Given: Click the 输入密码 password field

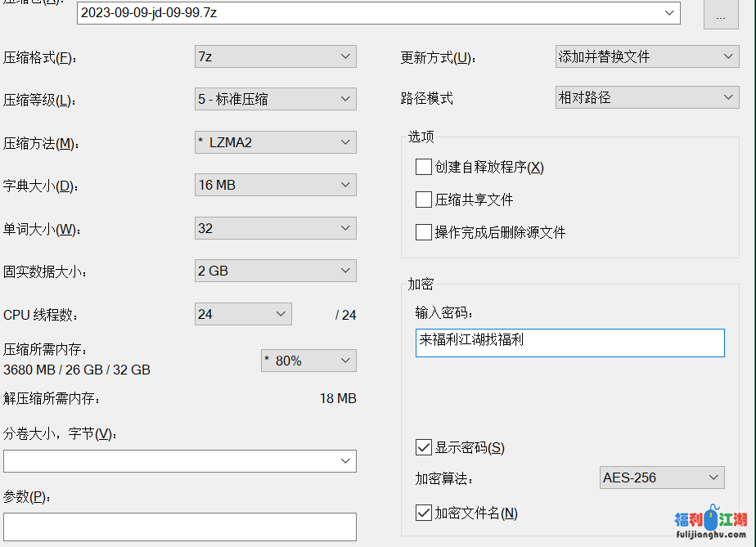Looking at the screenshot, I should click(x=569, y=343).
